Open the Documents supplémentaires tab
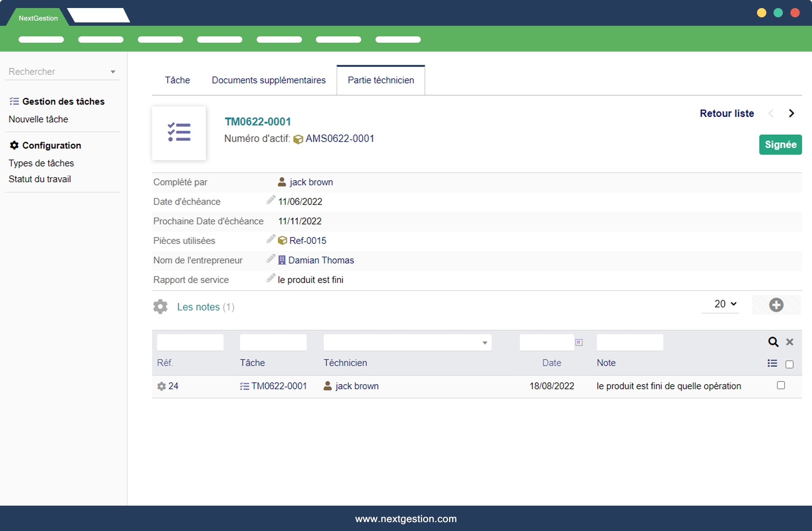The width and height of the screenshot is (812, 531). 269,80
